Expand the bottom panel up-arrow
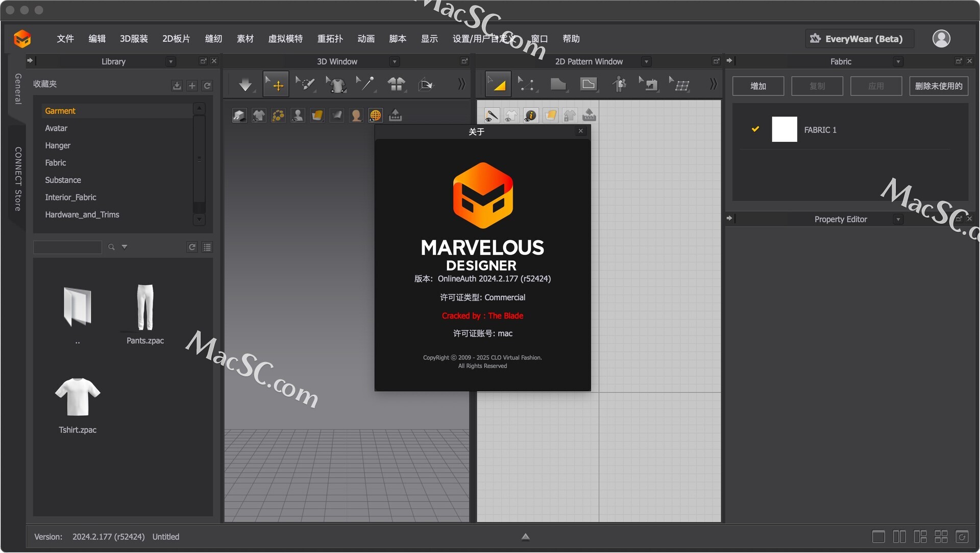 click(525, 537)
